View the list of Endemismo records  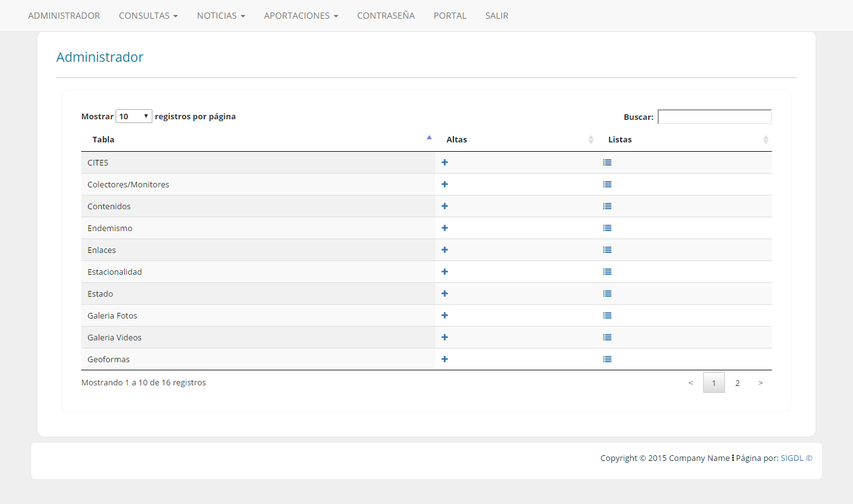pos(607,228)
